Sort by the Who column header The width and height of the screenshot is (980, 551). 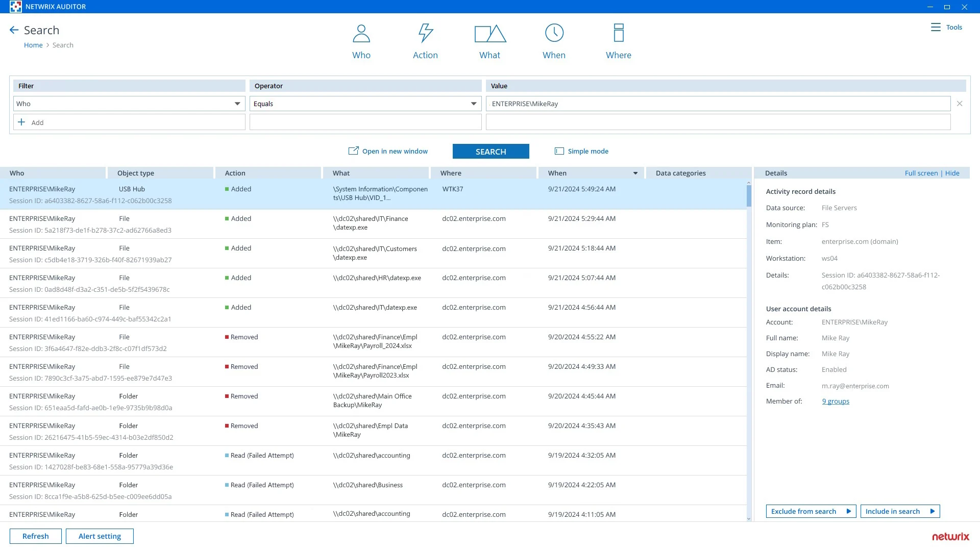[x=53, y=173]
